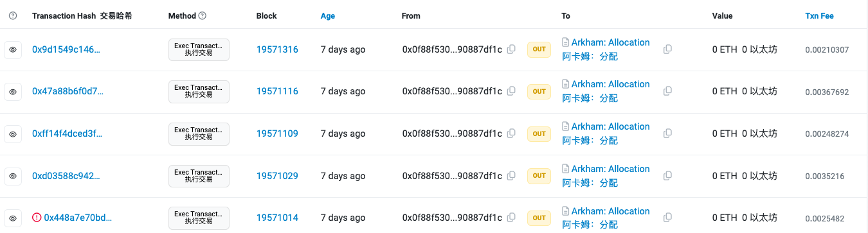Open block 19571316 details
868x233 pixels.
(277, 49)
